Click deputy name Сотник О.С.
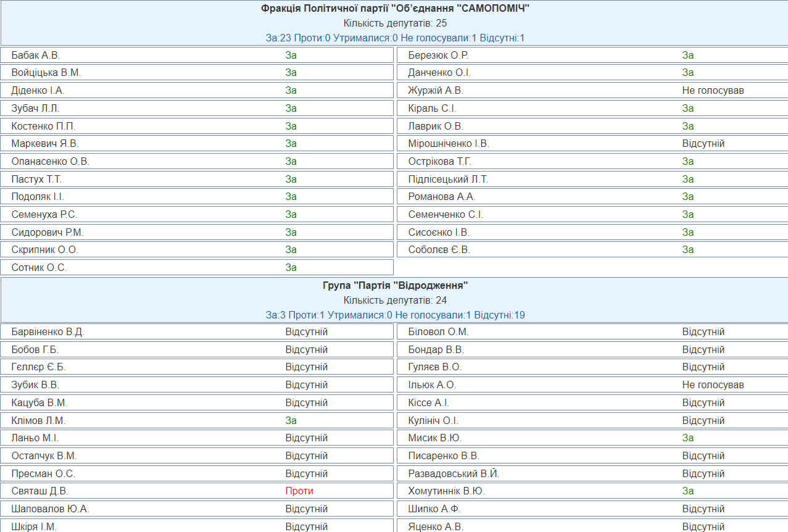 point(39,268)
